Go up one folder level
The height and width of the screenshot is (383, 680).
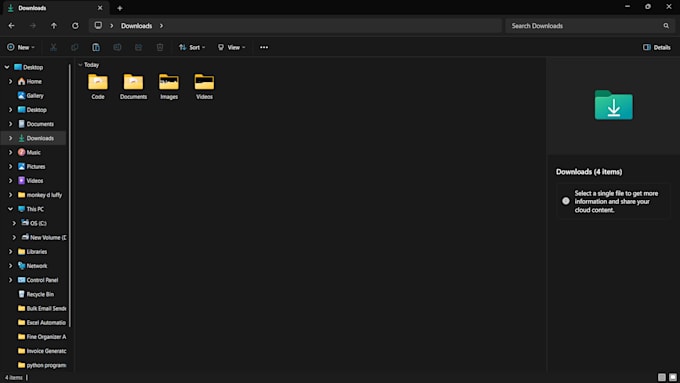coord(54,26)
